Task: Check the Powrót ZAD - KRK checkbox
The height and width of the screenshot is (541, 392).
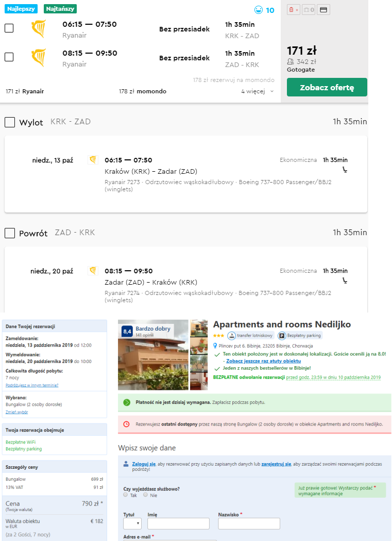Action: click(x=10, y=233)
